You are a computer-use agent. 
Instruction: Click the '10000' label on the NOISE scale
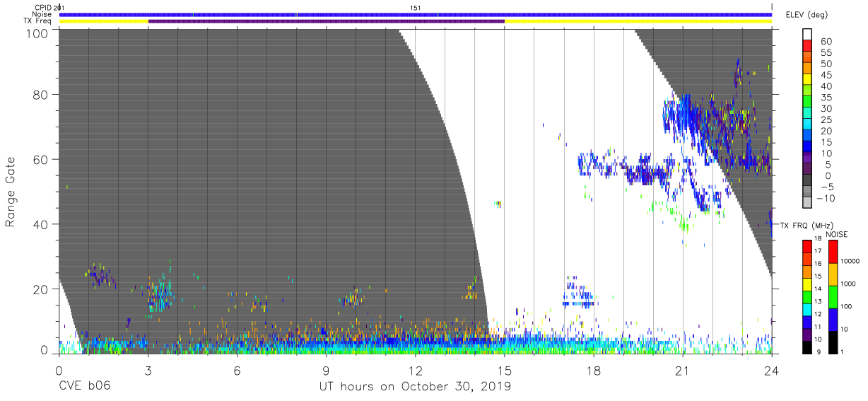pyautogui.click(x=851, y=261)
